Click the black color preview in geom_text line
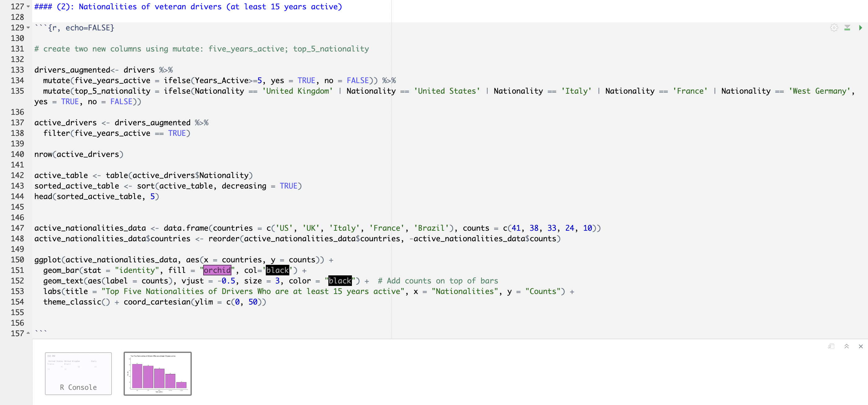This screenshot has height=405, width=868. coord(340,281)
